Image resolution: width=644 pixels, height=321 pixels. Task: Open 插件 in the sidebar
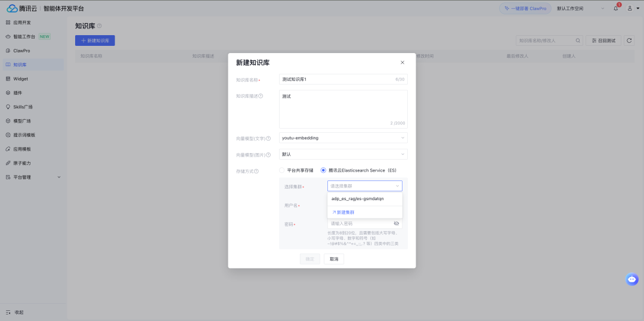click(x=33, y=93)
